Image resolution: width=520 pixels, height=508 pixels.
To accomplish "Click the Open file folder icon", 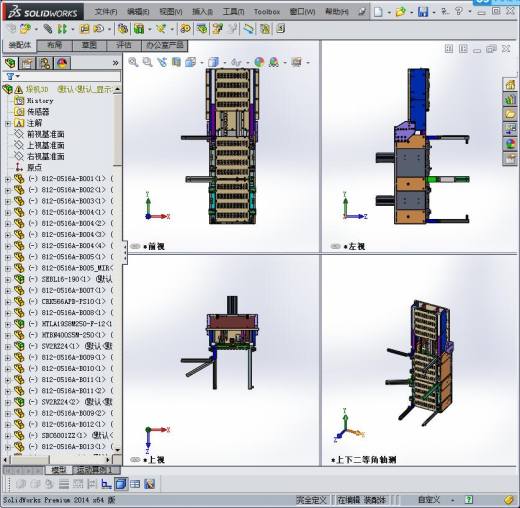I will coord(400,12).
